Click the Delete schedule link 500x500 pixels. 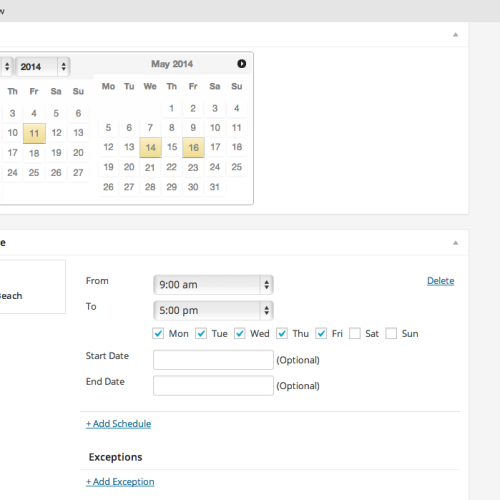coord(441,281)
